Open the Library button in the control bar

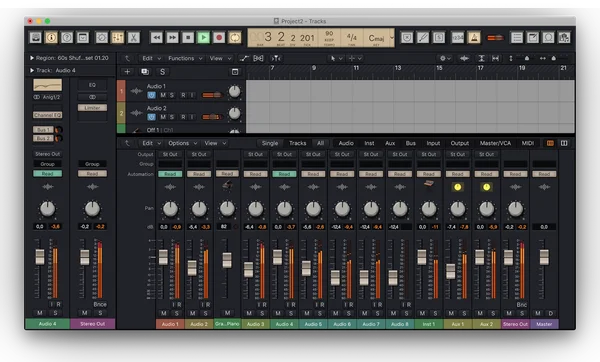click(36, 38)
